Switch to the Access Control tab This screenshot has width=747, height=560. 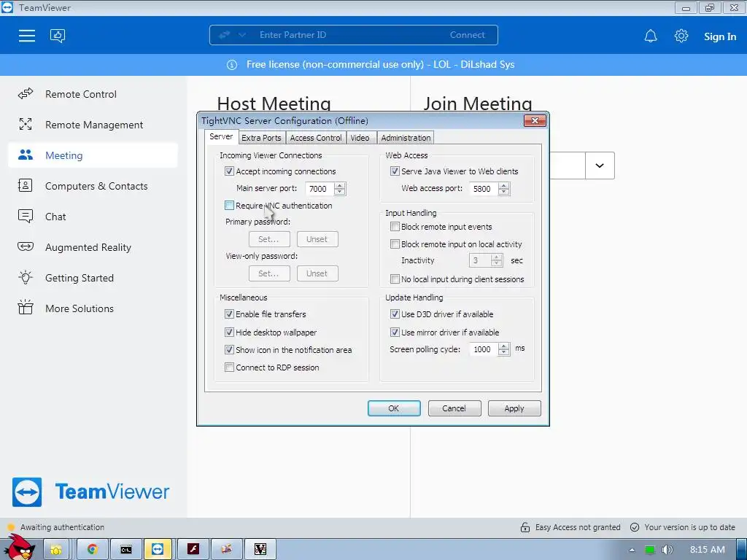coord(316,138)
